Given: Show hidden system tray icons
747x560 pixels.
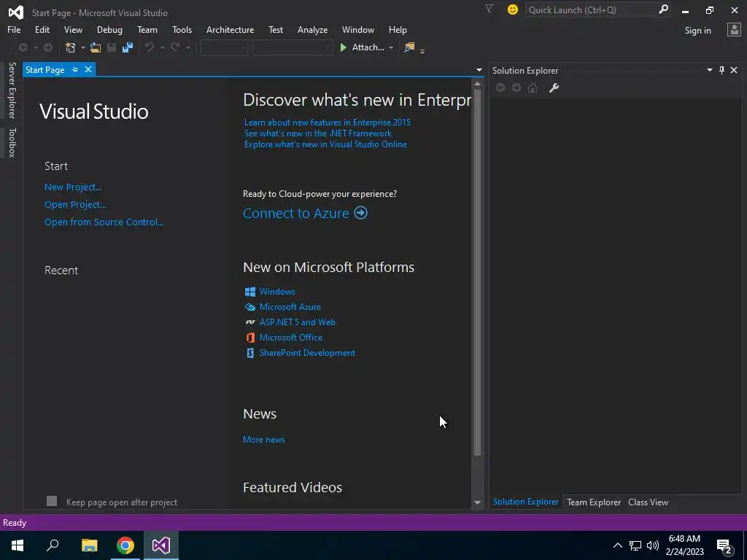Looking at the screenshot, I should click(617, 545).
